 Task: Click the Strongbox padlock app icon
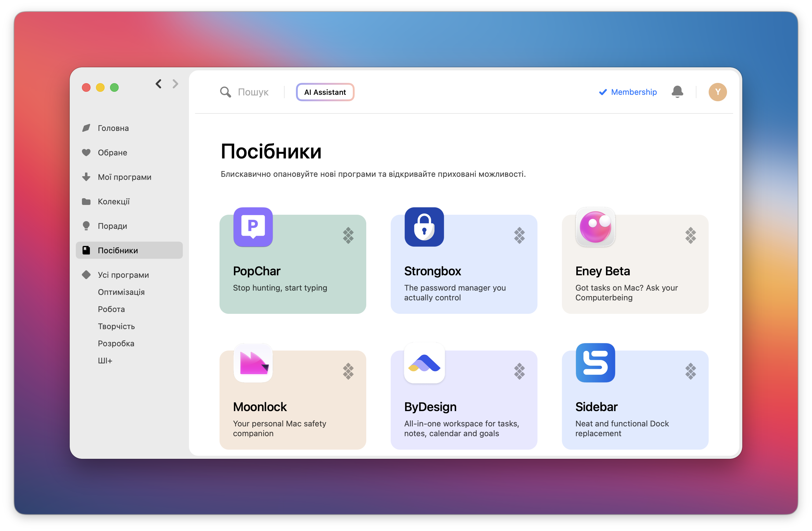[424, 227]
